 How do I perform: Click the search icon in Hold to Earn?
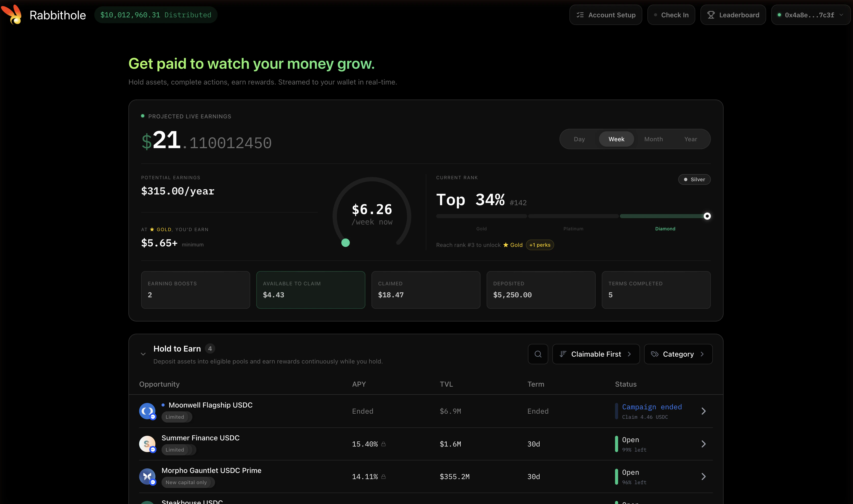538,354
